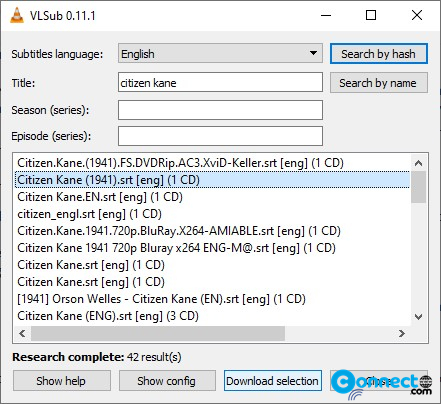Image resolution: width=441 pixels, height=404 pixels.
Task: Open the Subtitles language dropdown
Action: tap(220, 53)
